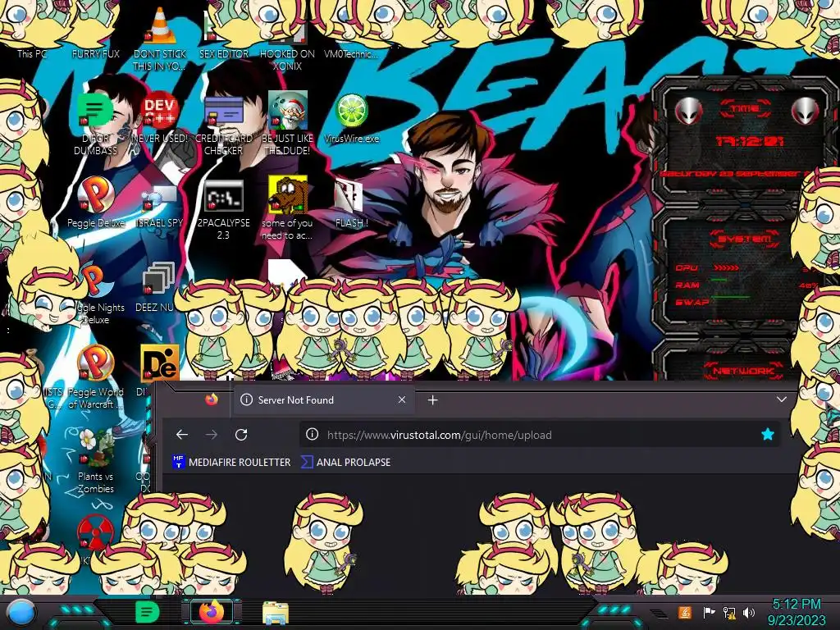
Task: Open the volume speaker tray icon
Action: [749, 612]
